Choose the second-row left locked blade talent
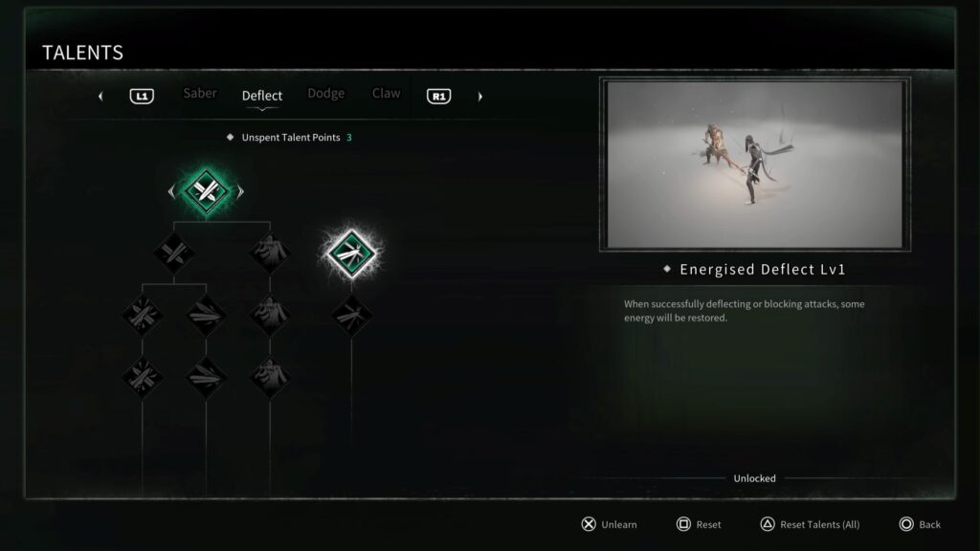Image resolution: width=980 pixels, height=551 pixels. 174,253
